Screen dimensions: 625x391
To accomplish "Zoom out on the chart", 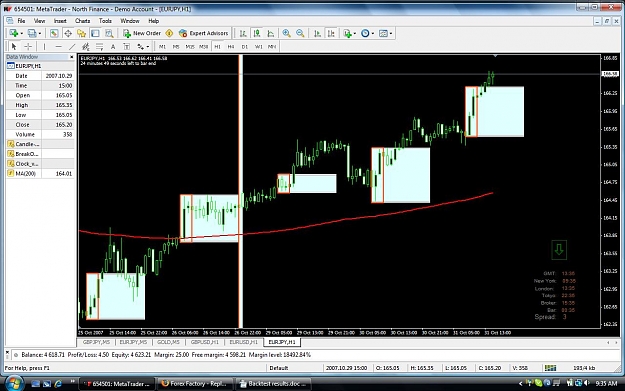I will click(301, 33).
